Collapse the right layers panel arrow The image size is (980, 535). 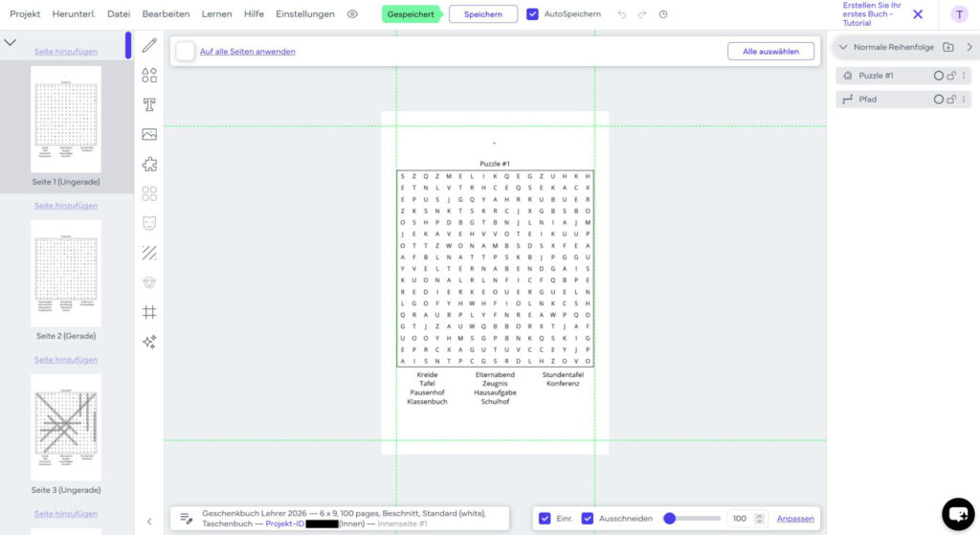pos(969,47)
